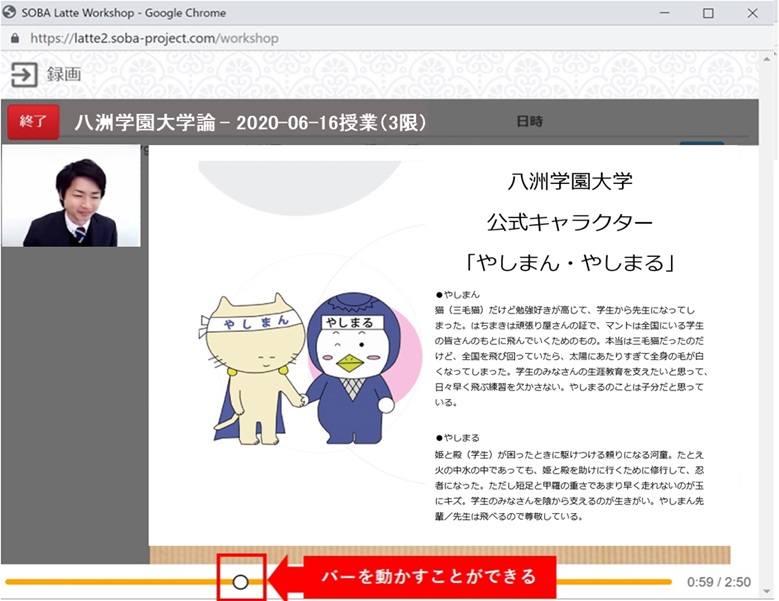Click the presenter webcam thumbnail
This screenshot has width=779, height=601.
[71, 196]
